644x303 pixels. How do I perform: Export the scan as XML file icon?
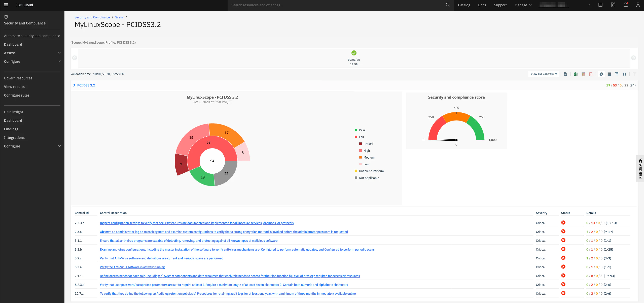565,74
